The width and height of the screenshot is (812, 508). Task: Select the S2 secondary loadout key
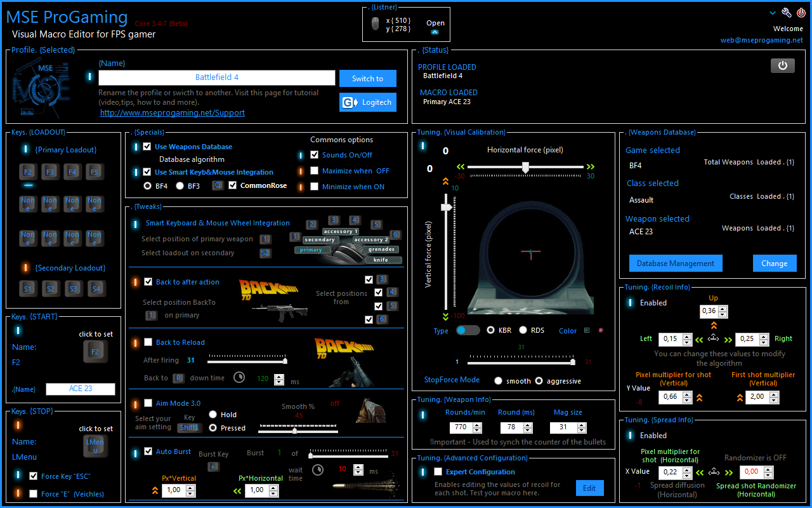click(50, 289)
